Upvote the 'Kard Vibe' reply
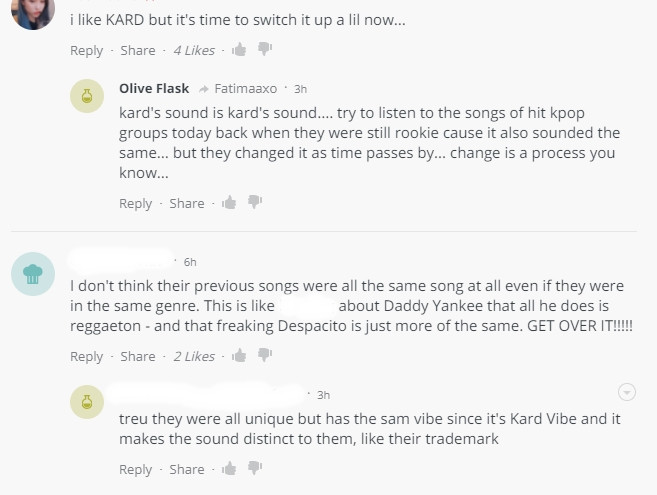 (x=229, y=469)
